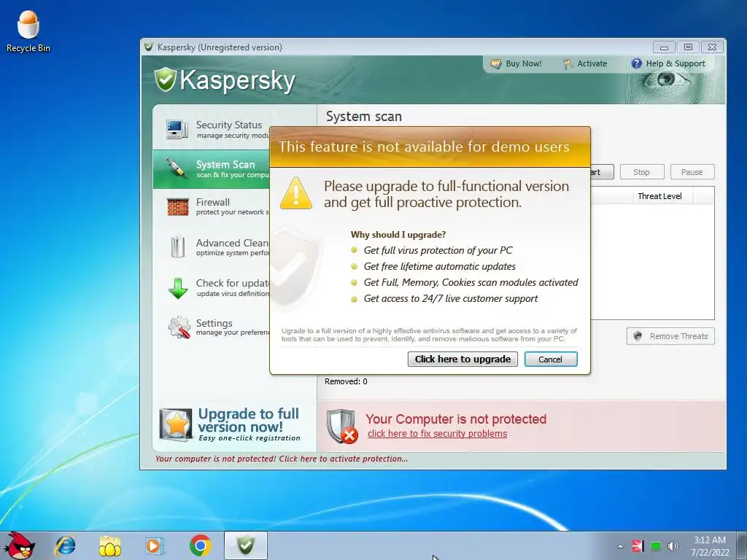Viewport: 747px width, 560px height.
Task: Click the Kaspersky shield taskbar button
Action: [x=246, y=545]
